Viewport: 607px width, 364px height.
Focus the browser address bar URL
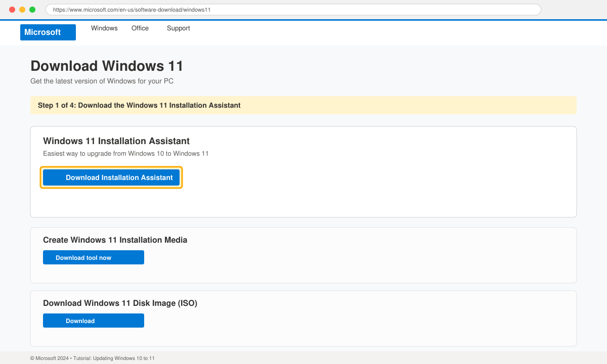pyautogui.click(x=293, y=10)
